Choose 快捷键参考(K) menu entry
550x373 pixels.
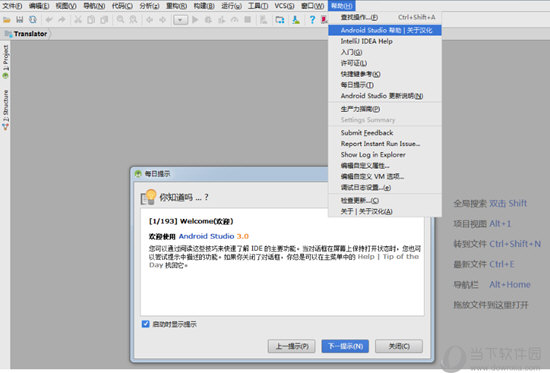(385, 74)
